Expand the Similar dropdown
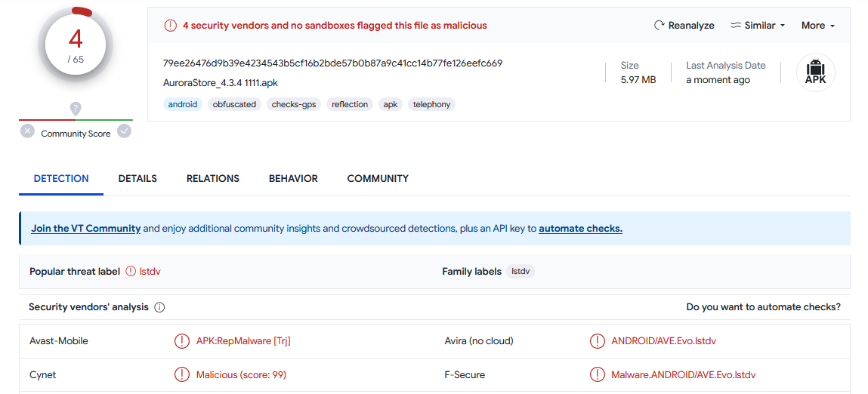The height and width of the screenshot is (394, 868). click(x=758, y=26)
